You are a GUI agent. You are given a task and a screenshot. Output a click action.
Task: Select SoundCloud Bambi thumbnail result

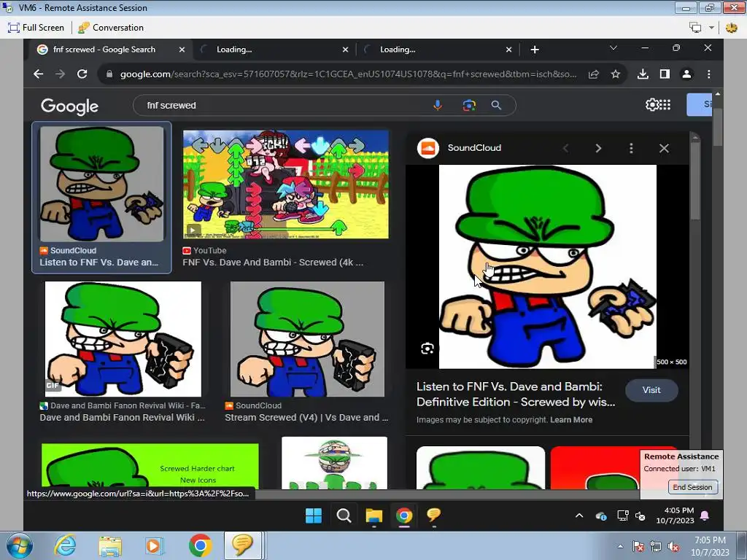tap(101, 184)
